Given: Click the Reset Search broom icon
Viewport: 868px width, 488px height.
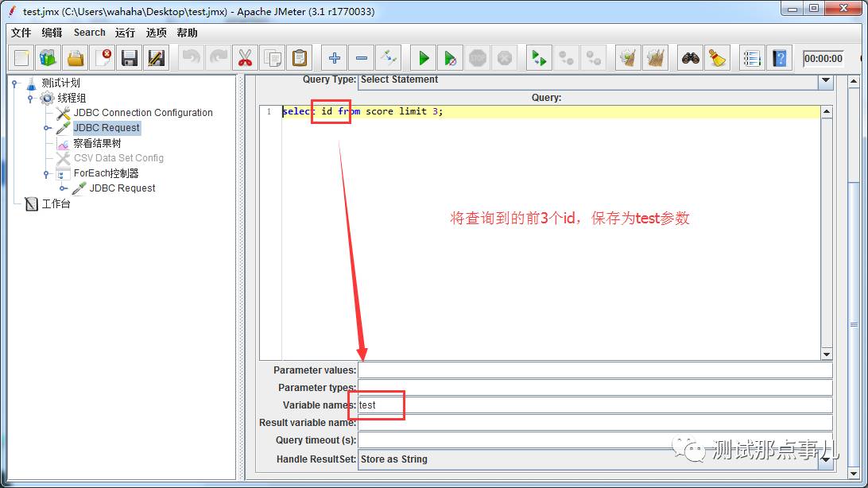Looking at the screenshot, I should pyautogui.click(x=718, y=57).
